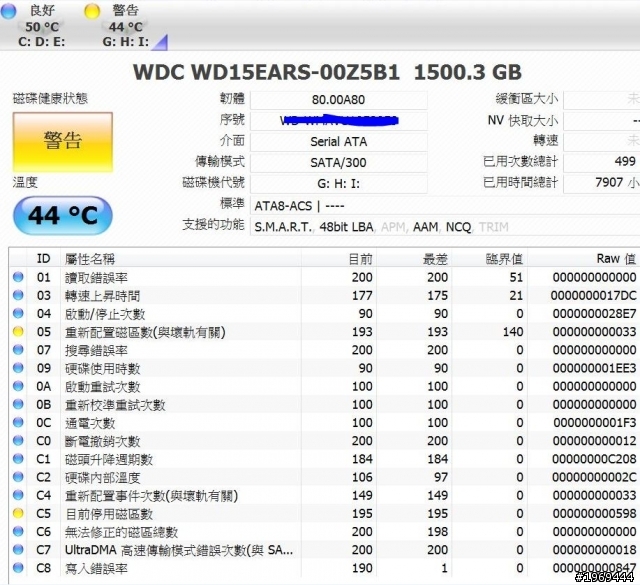This screenshot has width=640, height=585.
Task: Select attribute row 重新配置事件次數
Action: click(324, 495)
